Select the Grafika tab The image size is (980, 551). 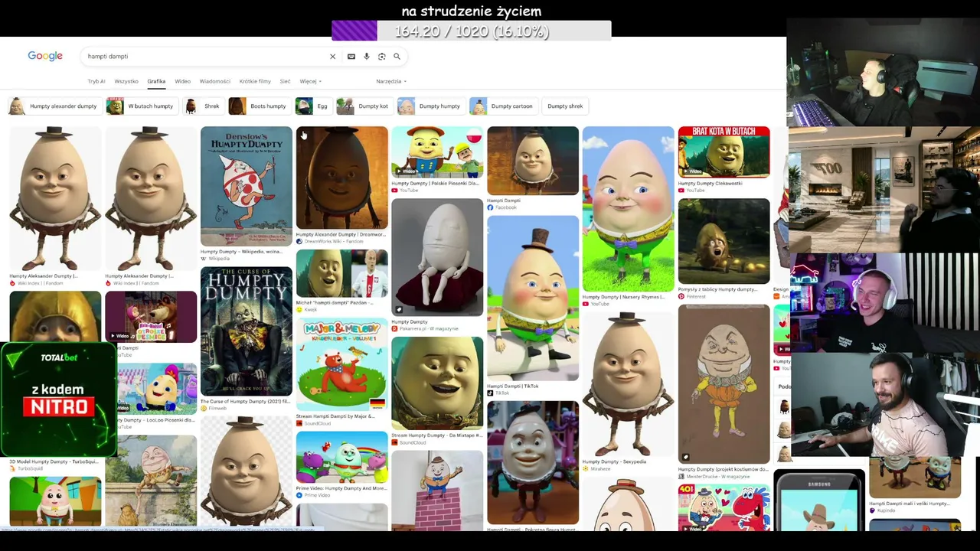tap(156, 81)
